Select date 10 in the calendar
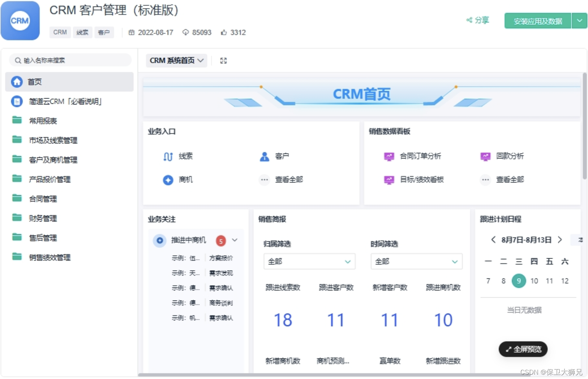 click(x=534, y=281)
